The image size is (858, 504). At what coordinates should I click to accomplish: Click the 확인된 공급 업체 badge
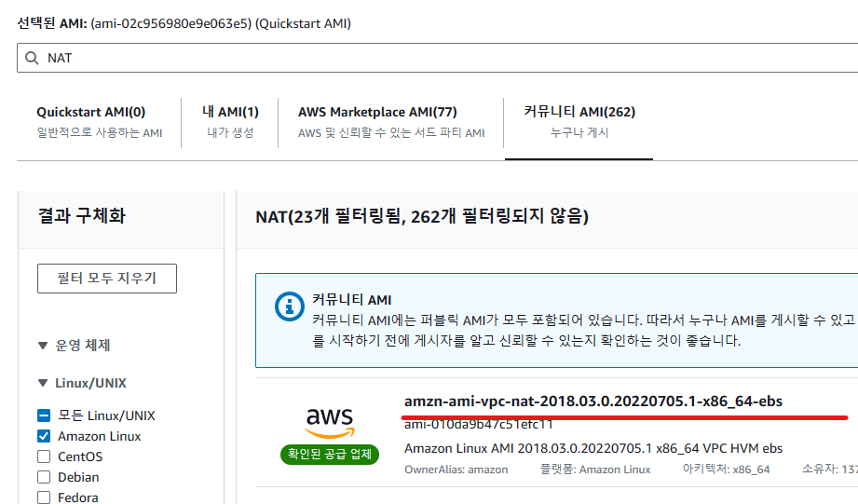[x=330, y=455]
